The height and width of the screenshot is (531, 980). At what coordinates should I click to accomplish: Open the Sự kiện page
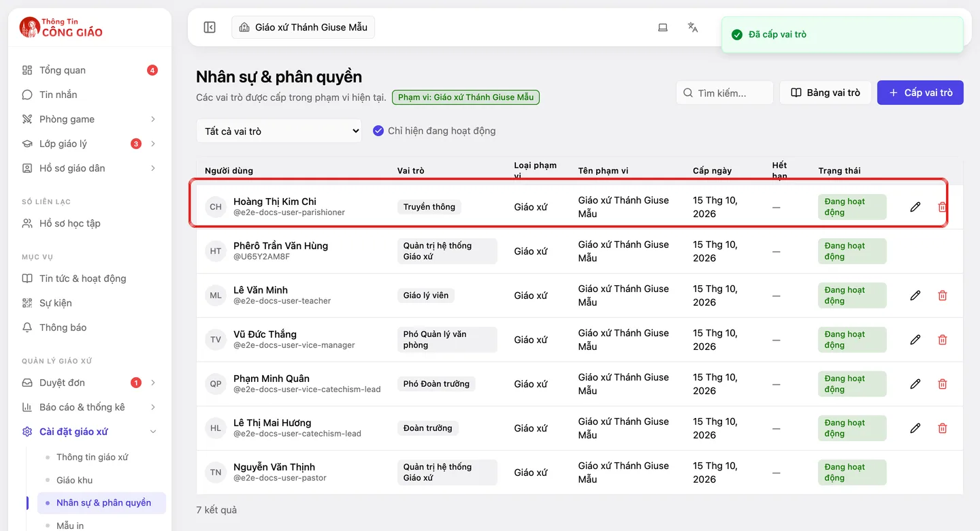[90, 303]
